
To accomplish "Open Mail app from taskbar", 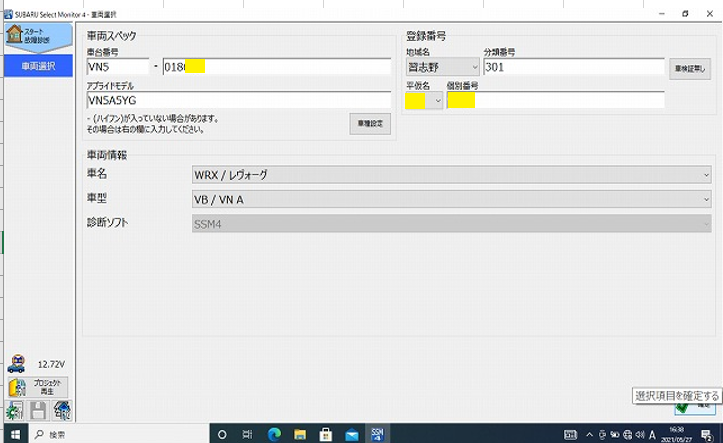I will (352, 434).
